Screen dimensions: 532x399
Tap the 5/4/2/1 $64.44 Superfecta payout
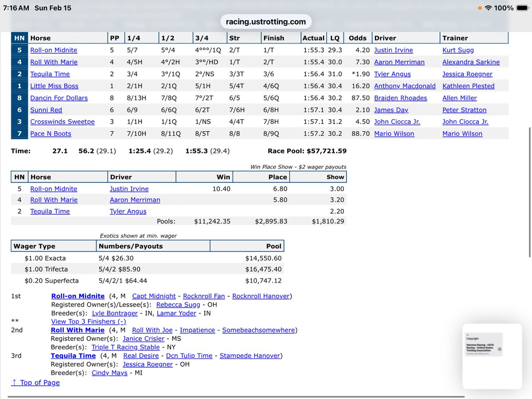pos(123,281)
